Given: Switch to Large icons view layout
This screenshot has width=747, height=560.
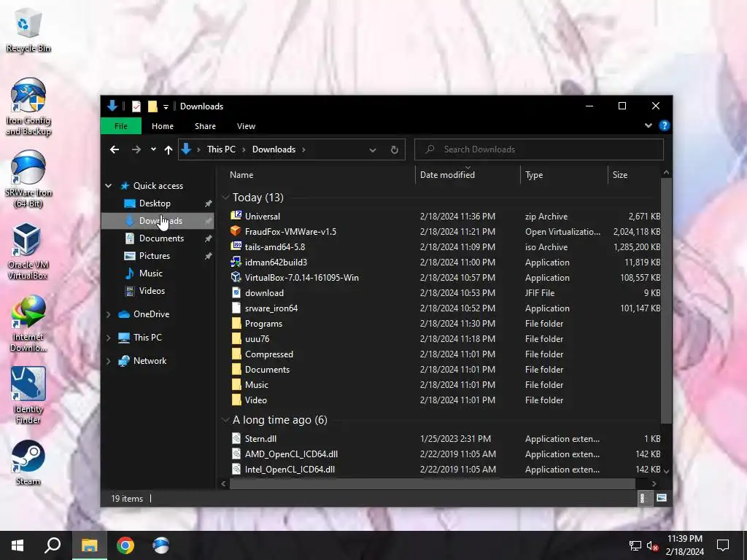Looking at the screenshot, I should [x=662, y=498].
